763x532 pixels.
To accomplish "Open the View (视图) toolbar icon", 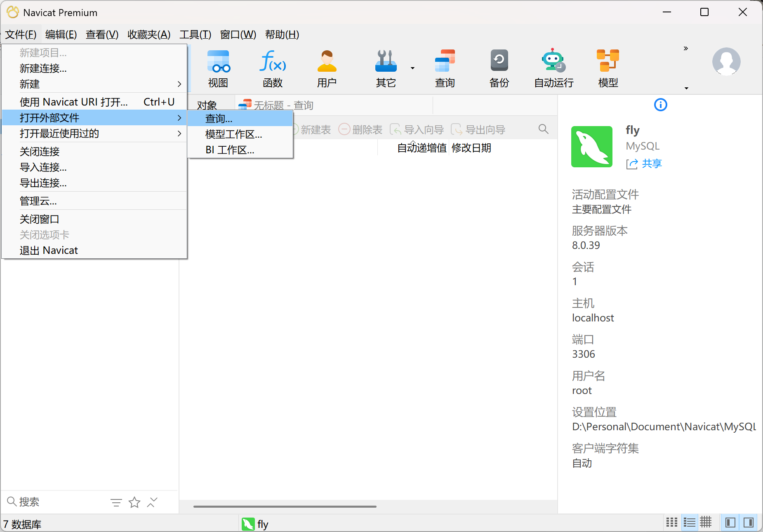I will 218,68.
